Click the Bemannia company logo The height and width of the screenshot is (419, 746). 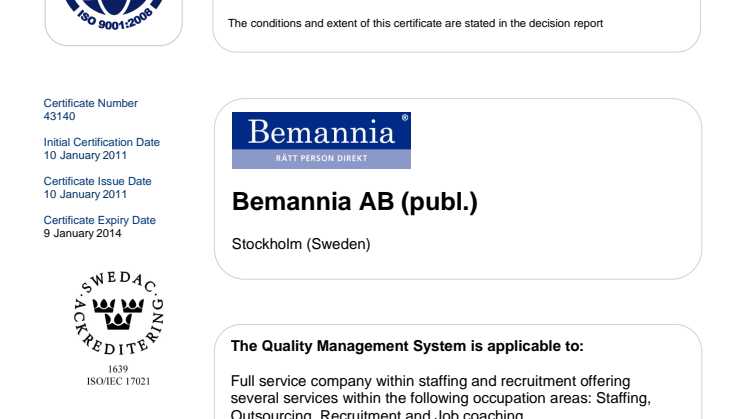pos(321,140)
